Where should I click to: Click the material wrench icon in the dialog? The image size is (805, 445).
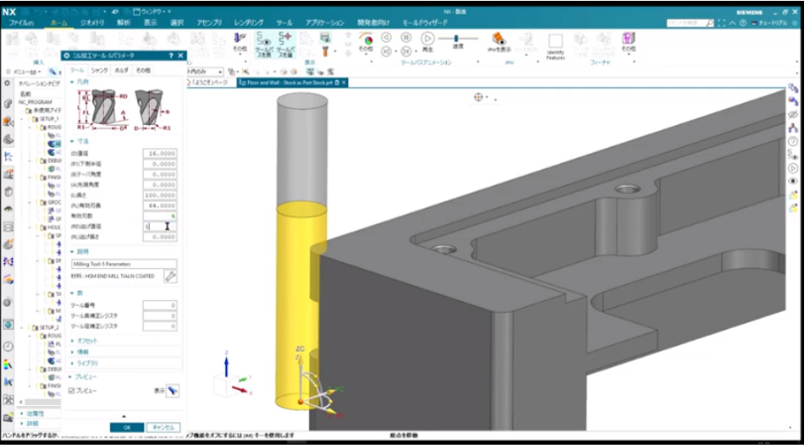[170, 277]
